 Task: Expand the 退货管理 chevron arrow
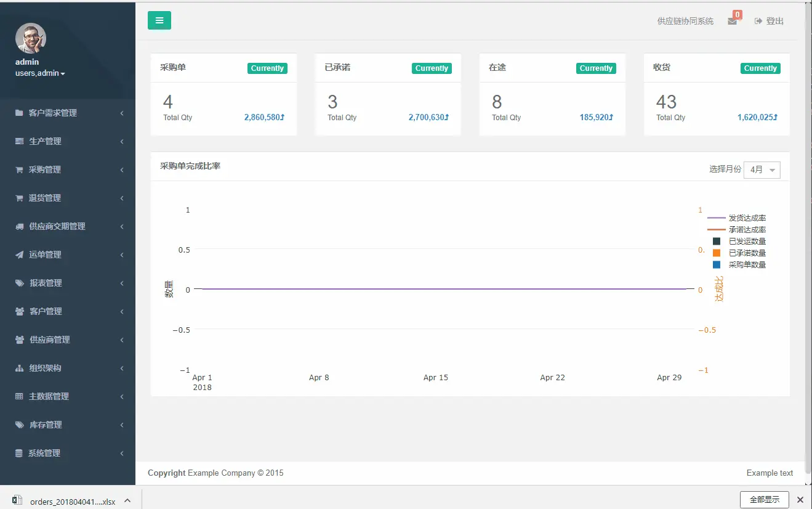[x=122, y=198]
